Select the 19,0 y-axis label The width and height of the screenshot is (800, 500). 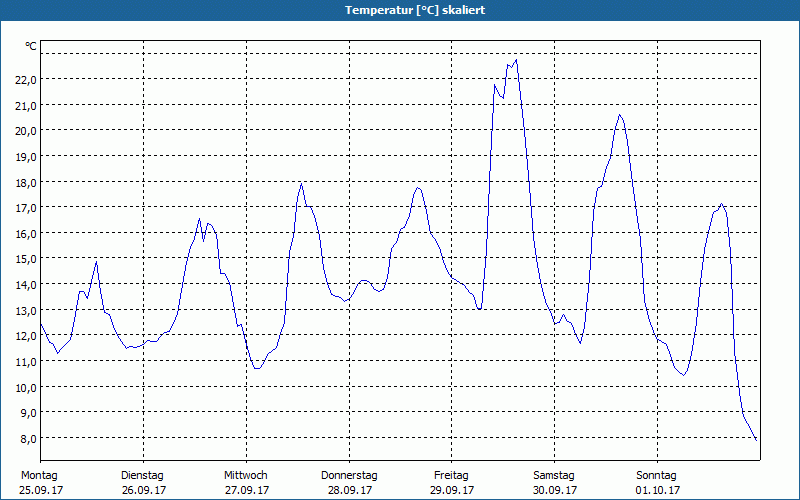point(27,157)
